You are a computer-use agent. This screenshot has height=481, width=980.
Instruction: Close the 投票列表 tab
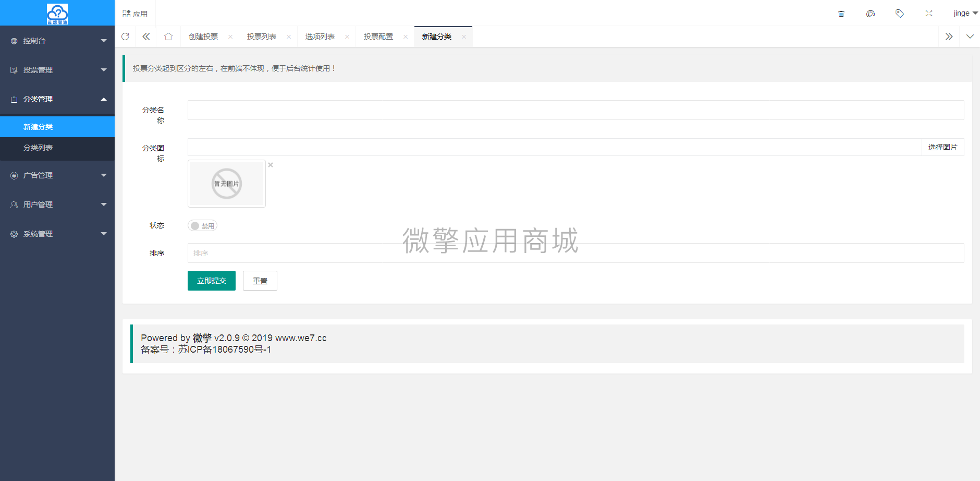pyautogui.click(x=289, y=37)
